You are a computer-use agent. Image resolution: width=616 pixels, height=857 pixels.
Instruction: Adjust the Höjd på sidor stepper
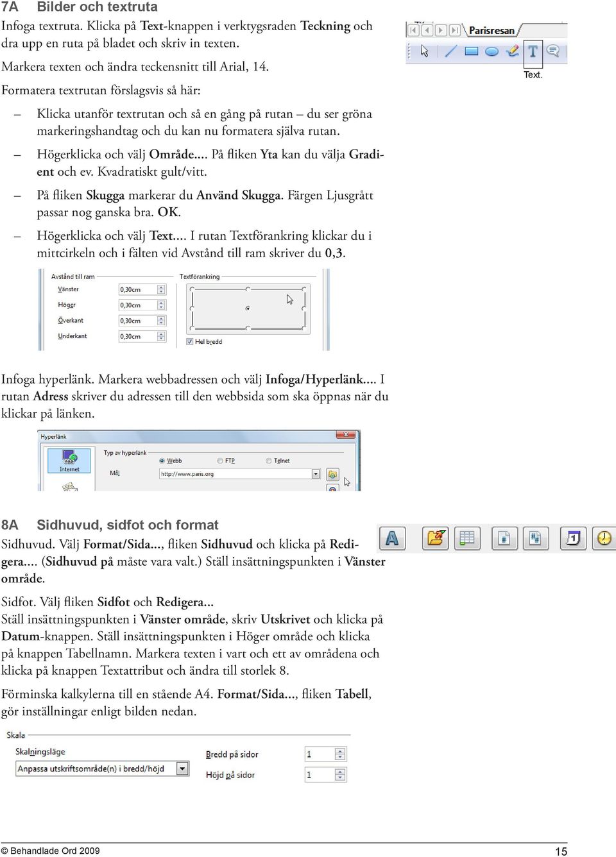pyautogui.click(x=341, y=775)
